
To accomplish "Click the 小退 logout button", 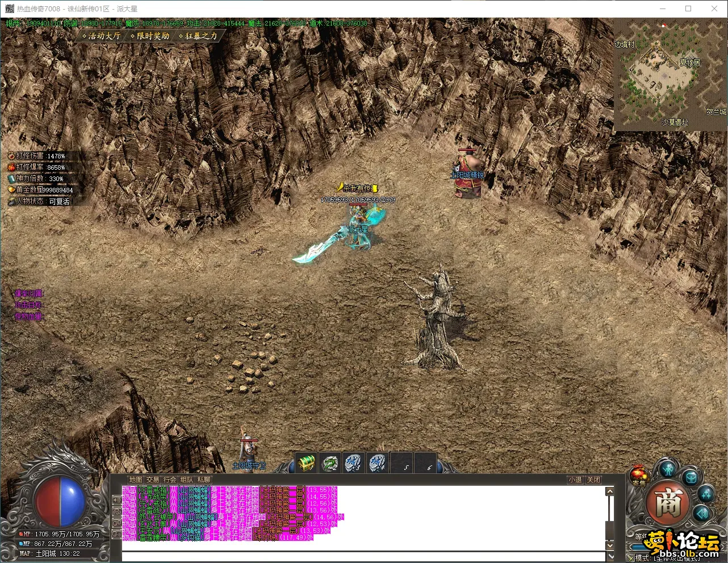I will (575, 480).
